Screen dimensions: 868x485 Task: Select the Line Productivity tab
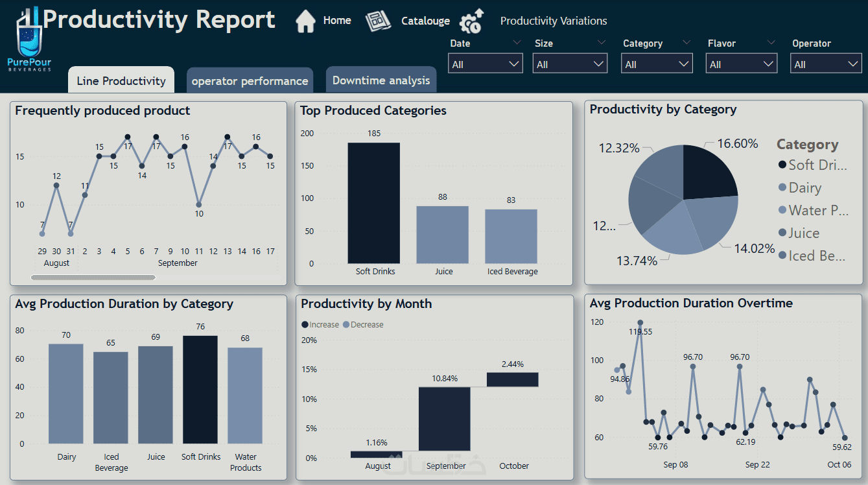pos(121,81)
